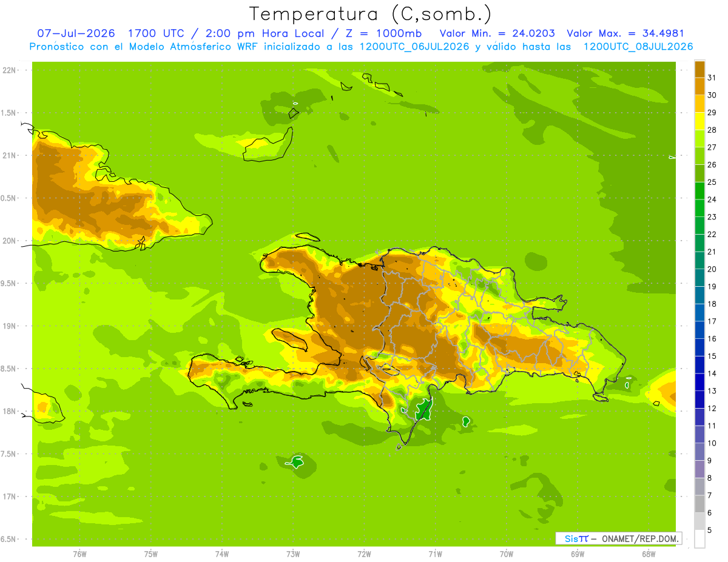Pick the orange swatch between legend 30 and 31
Image resolution: width=728 pixels, height=562 pixels.
click(699, 87)
